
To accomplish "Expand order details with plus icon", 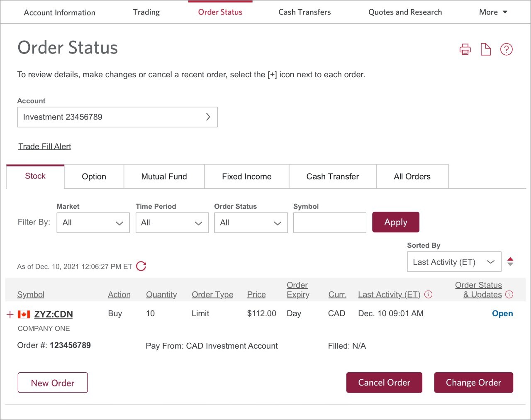I will click(10, 315).
